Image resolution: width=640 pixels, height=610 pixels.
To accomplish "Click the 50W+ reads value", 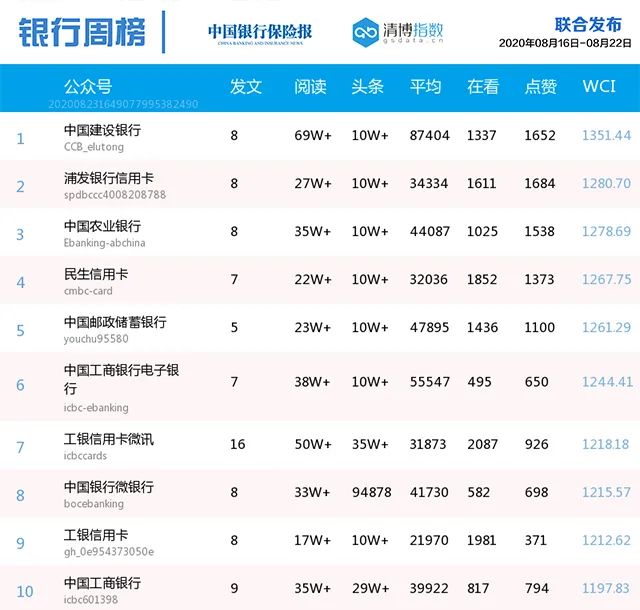I will (x=313, y=444).
